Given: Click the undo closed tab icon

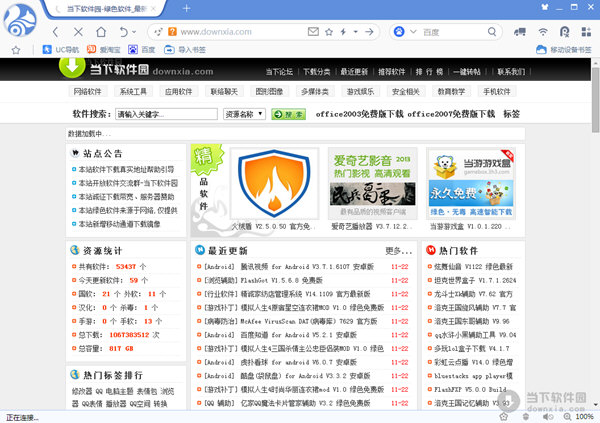Looking at the screenshot, I should click(x=123, y=32).
